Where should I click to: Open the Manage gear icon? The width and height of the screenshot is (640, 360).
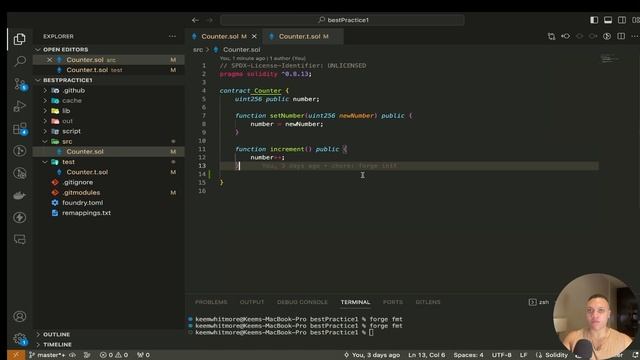(x=19, y=338)
